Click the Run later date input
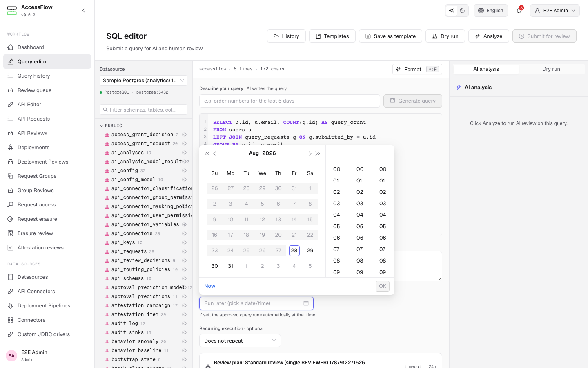The image size is (588, 368). tap(256, 303)
